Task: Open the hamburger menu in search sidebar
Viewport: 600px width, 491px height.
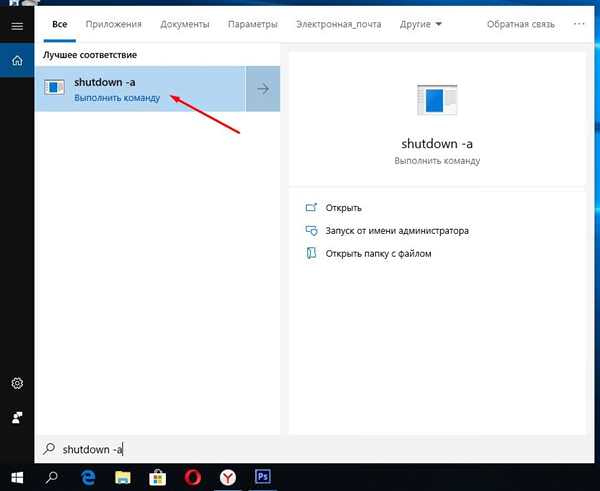Action: 17,26
